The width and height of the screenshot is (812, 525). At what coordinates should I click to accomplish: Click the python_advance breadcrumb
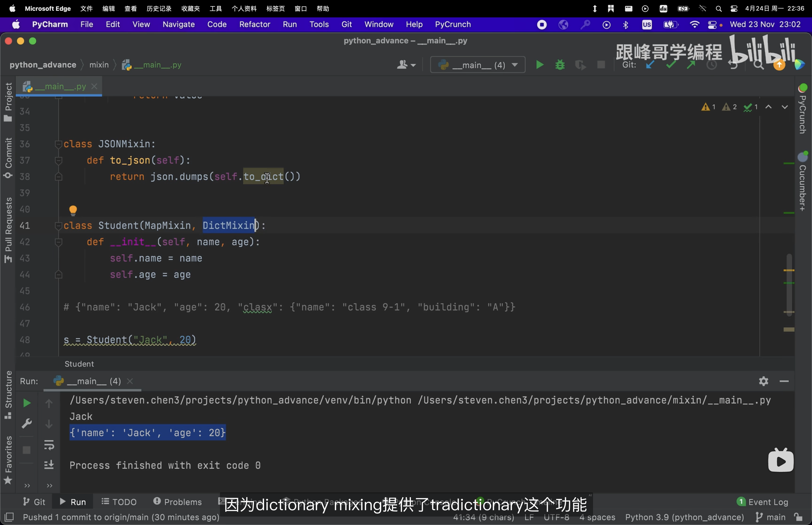click(x=43, y=65)
